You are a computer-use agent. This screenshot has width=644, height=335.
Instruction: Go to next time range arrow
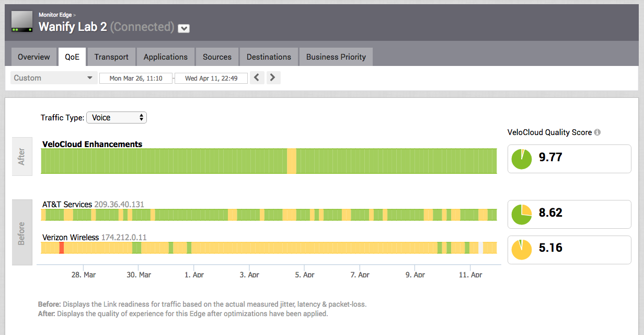pos(273,78)
